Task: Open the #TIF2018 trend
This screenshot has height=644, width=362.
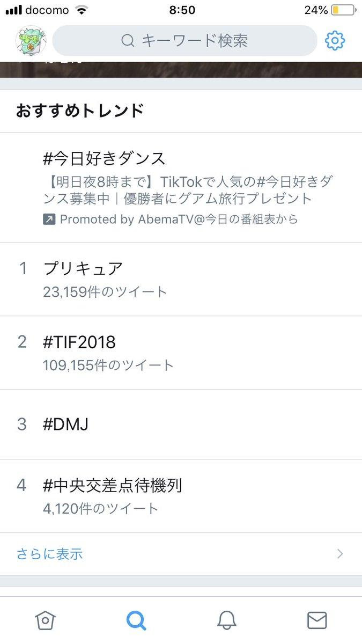Action: [181, 353]
